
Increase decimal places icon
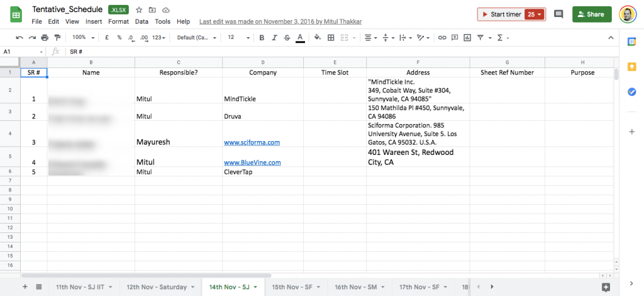144,37
